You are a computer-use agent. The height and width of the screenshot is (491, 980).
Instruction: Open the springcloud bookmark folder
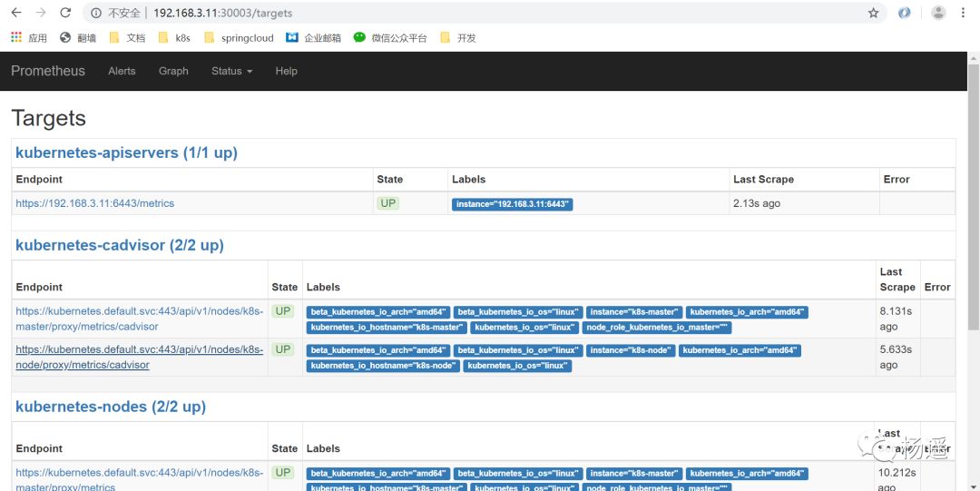[x=239, y=37]
